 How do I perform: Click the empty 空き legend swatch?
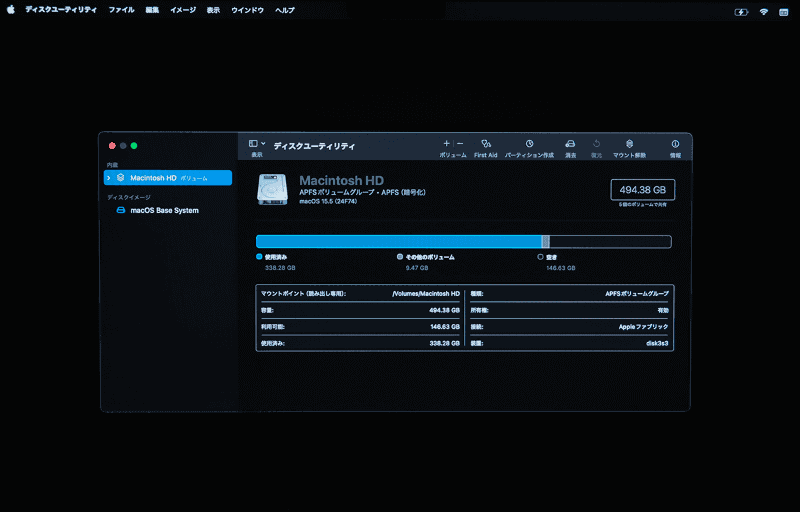coord(540,257)
